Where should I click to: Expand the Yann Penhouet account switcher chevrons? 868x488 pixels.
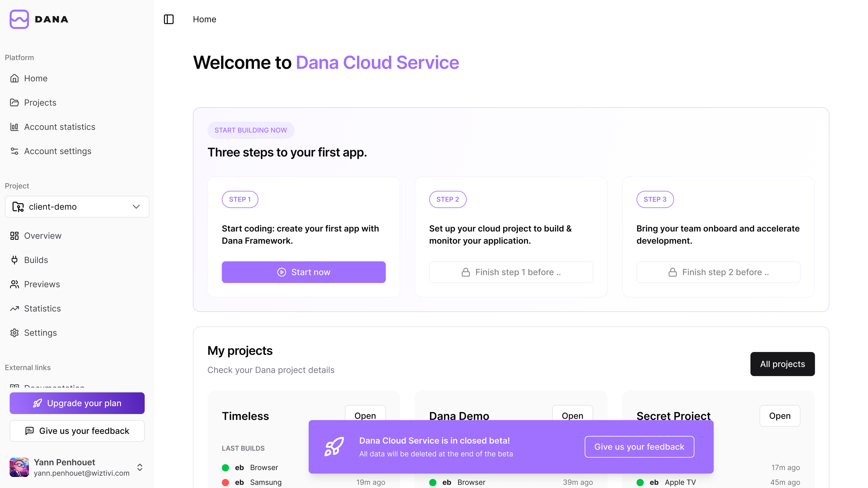click(x=139, y=467)
